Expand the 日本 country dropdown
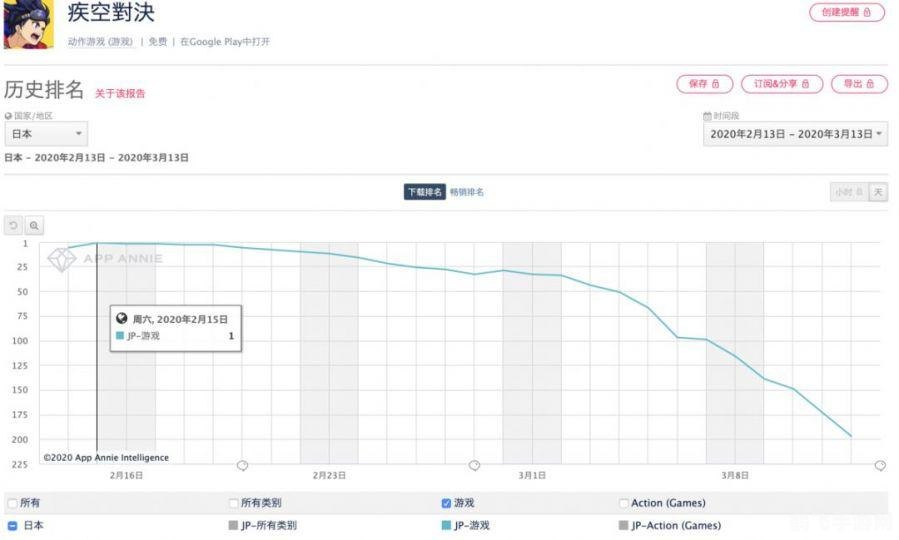The height and width of the screenshot is (540, 899). (46, 134)
